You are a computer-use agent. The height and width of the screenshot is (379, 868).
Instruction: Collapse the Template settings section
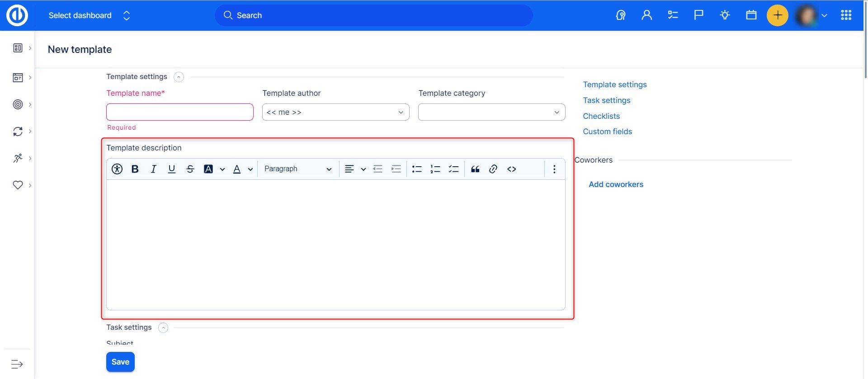point(179,77)
